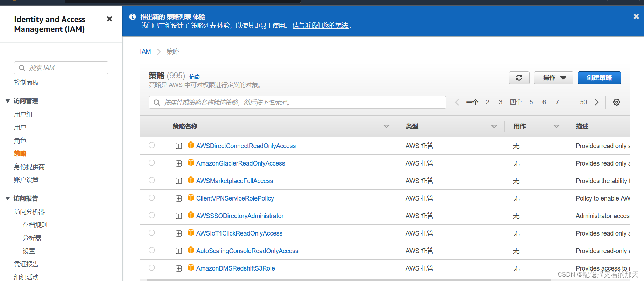Image resolution: width=644 pixels, height=281 pixels.
Task: Collapse the 访问报告 sidebar section
Action: (8, 198)
